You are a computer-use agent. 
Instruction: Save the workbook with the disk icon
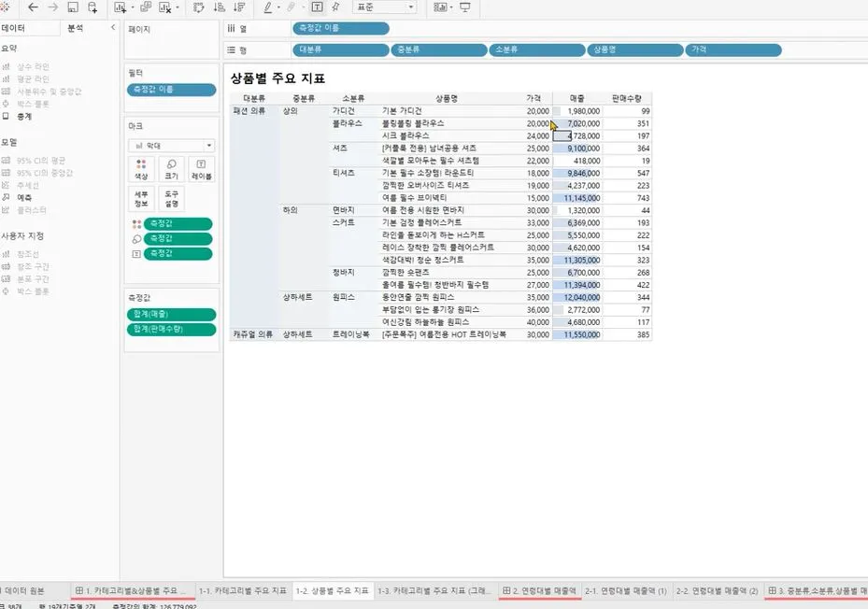[x=73, y=7]
